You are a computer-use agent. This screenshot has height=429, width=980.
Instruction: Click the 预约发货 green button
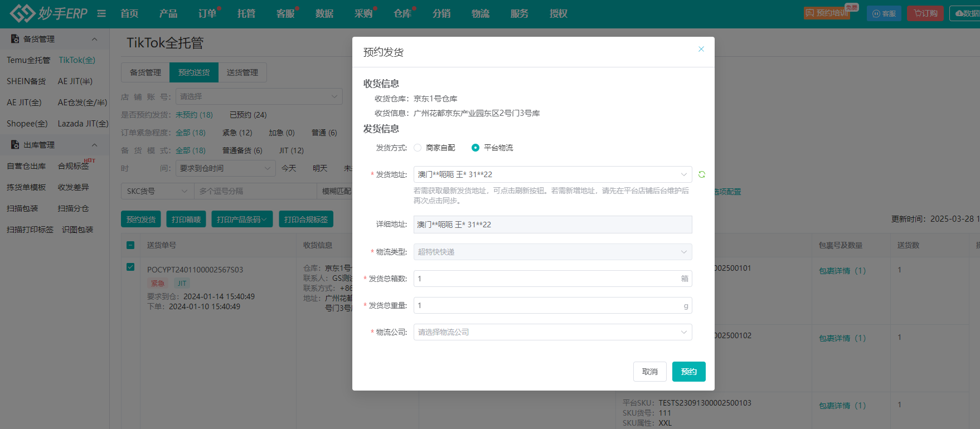click(x=141, y=219)
